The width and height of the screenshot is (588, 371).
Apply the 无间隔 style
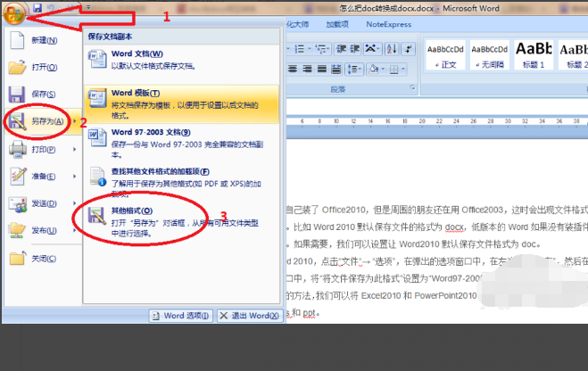(x=489, y=55)
